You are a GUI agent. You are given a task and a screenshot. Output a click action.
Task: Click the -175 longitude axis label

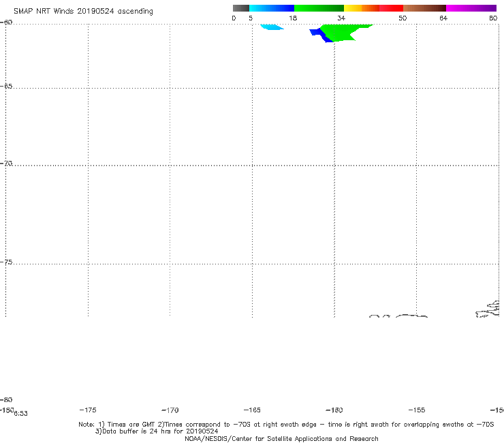click(x=88, y=410)
